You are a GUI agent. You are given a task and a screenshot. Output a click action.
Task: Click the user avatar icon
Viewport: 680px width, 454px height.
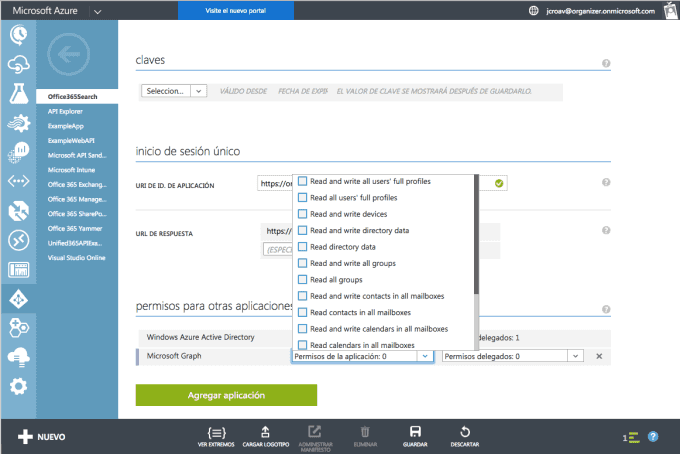pyautogui.click(x=671, y=10)
